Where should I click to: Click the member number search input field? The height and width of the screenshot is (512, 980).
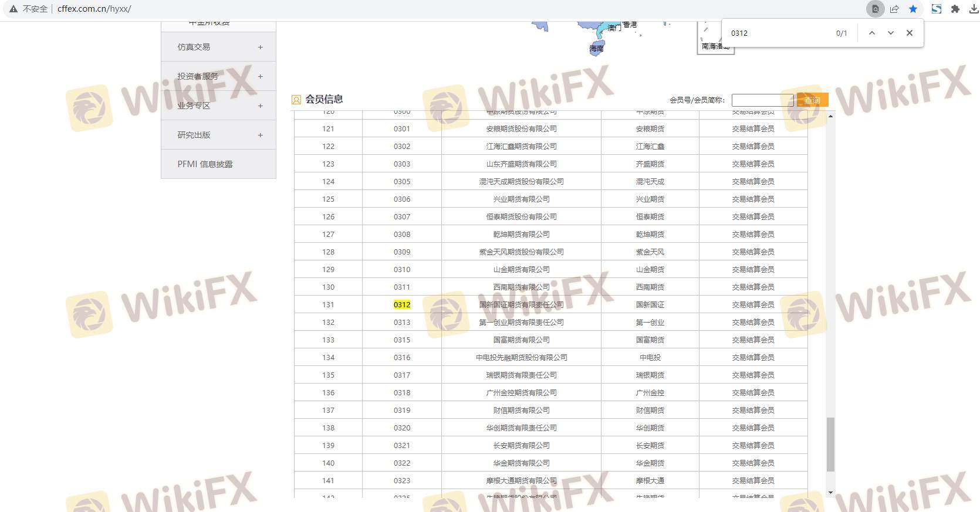click(x=762, y=100)
